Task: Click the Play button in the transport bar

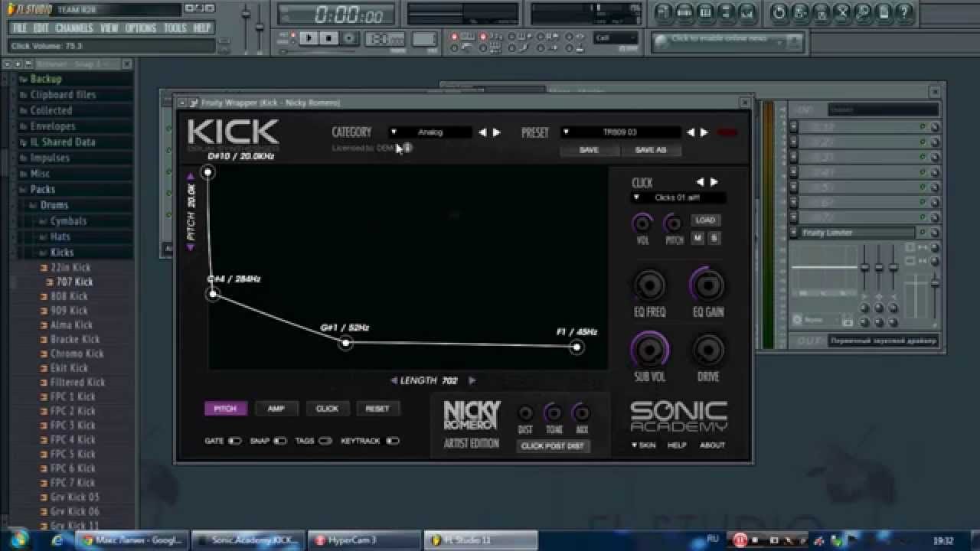Action: click(309, 37)
